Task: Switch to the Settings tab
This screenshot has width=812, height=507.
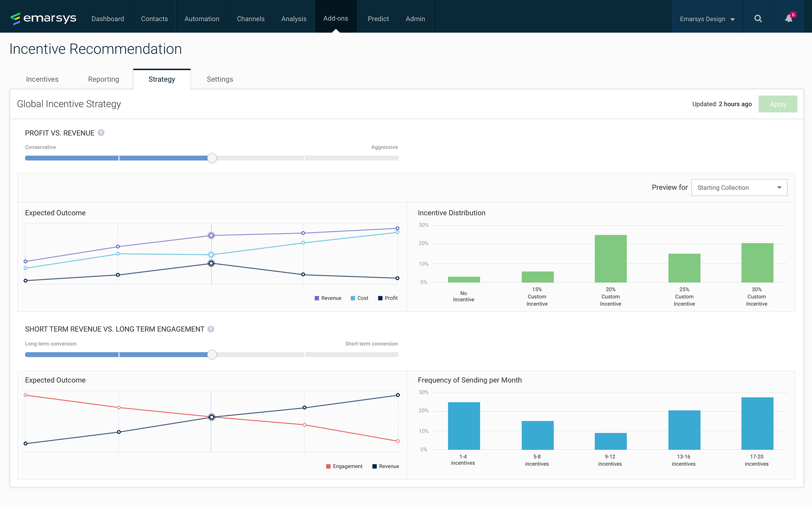Action: click(220, 79)
